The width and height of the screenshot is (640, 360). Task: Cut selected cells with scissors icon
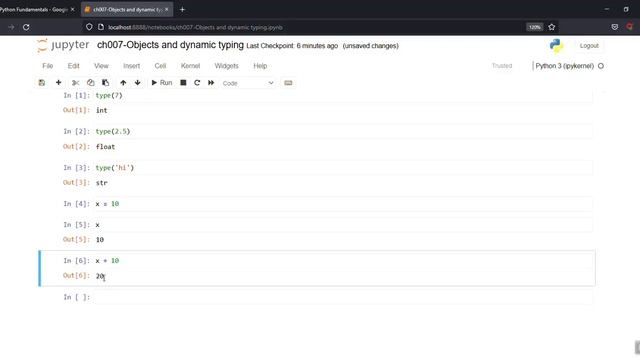click(75, 83)
